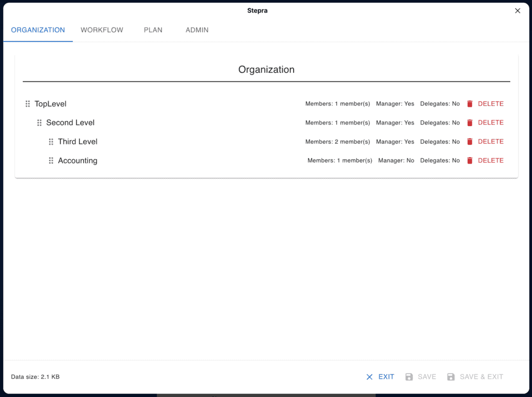
Task: Click DELETE text for Accounting
Action: [x=490, y=161]
